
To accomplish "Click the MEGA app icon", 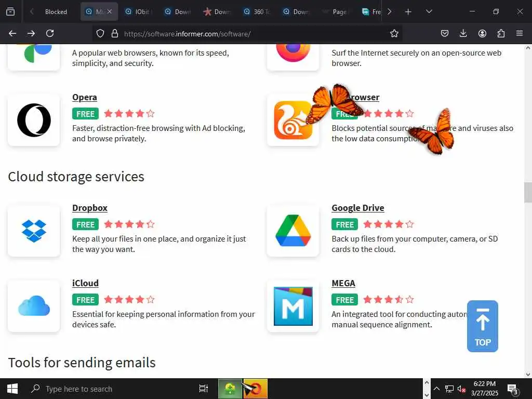I will point(293,306).
